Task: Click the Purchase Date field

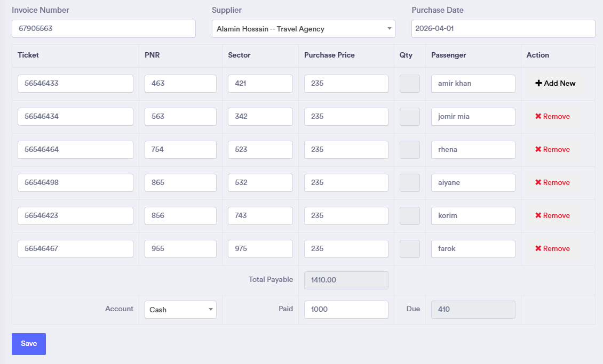Action: [x=503, y=29]
